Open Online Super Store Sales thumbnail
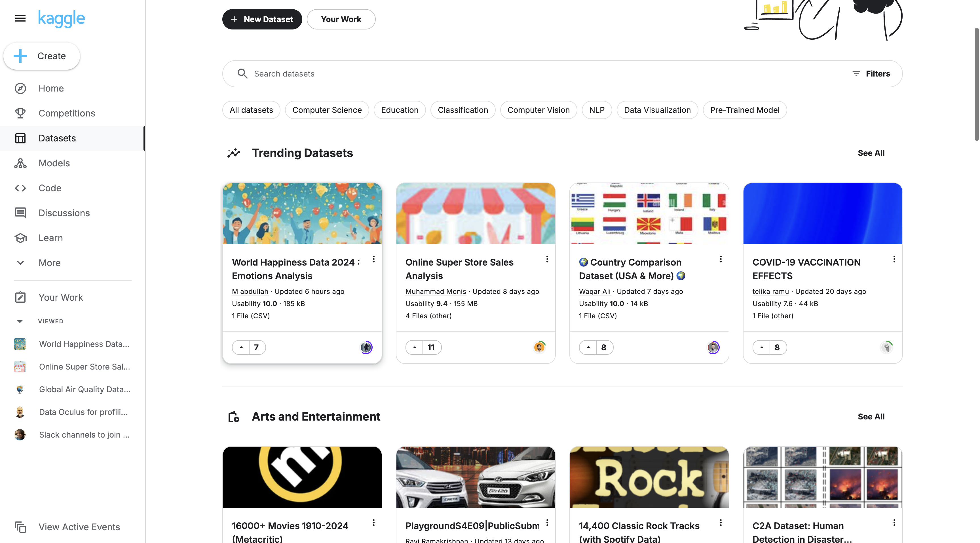980x543 pixels. [x=476, y=214]
